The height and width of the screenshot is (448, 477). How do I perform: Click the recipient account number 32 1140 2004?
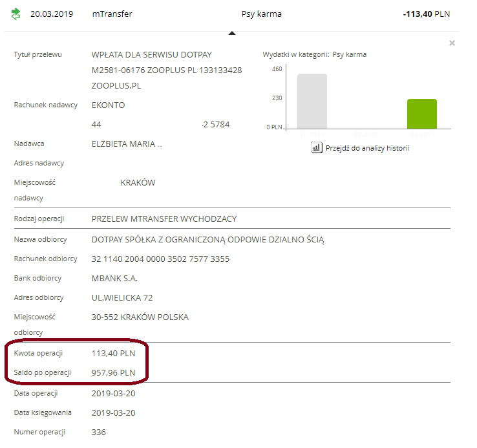(x=160, y=259)
